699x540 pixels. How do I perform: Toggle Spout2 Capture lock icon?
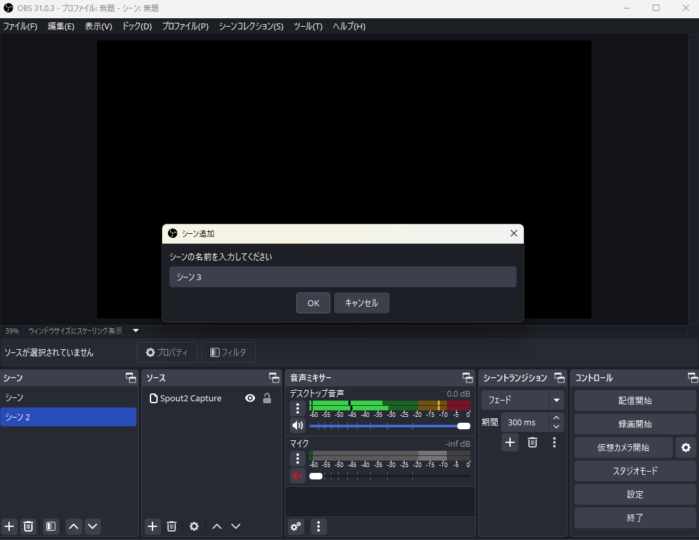point(267,398)
